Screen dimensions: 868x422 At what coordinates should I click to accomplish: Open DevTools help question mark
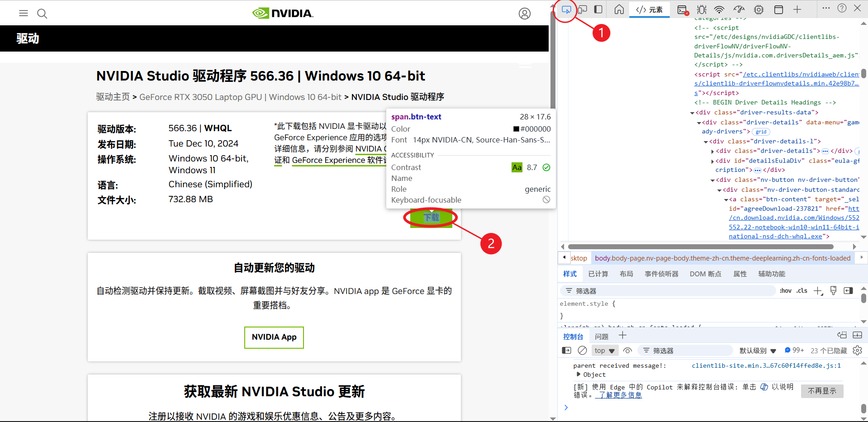[842, 8]
